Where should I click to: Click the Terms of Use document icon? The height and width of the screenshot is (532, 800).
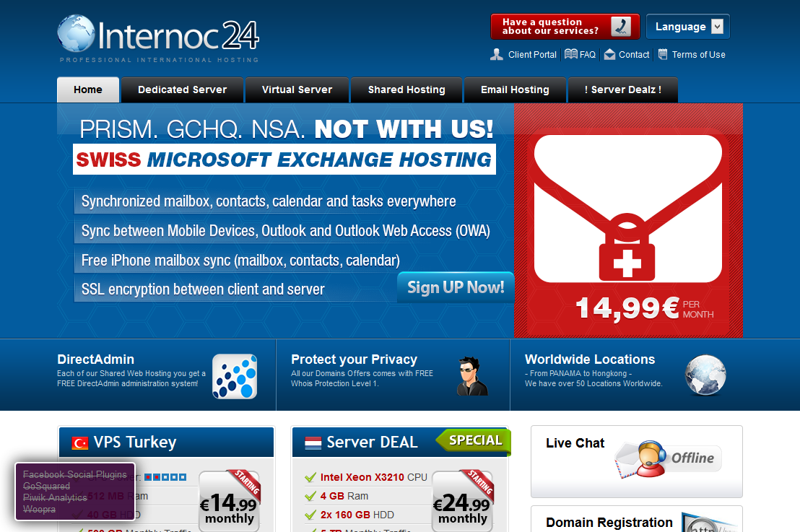[x=663, y=54]
